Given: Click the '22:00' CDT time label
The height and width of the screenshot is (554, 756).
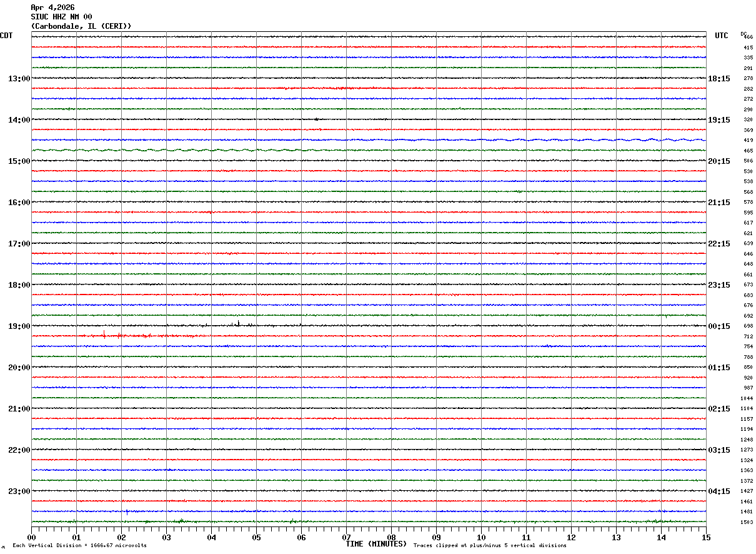Looking at the screenshot, I should (x=19, y=450).
